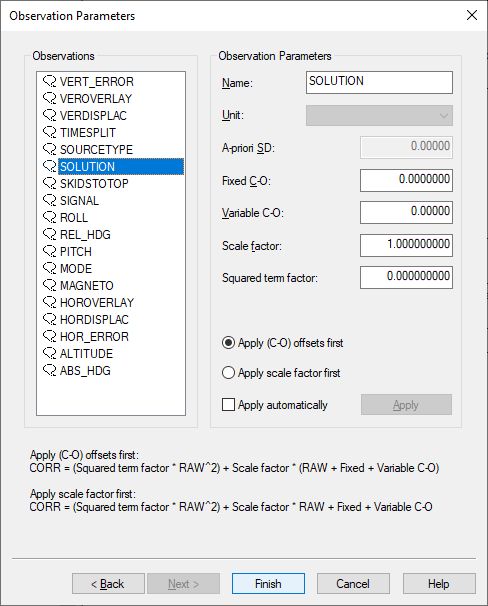This screenshot has height=606, width=488.
Task: Click the observation icon beside SOLUTION
Action: pos(50,166)
